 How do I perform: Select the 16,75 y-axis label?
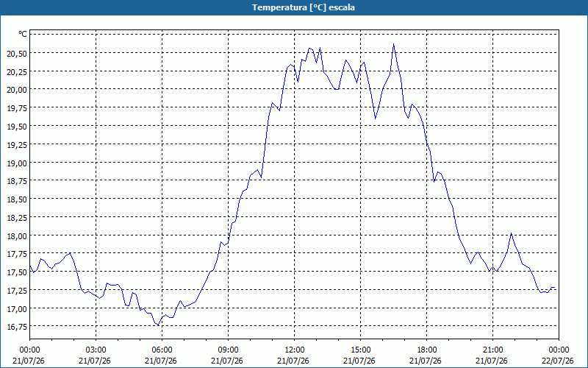pyautogui.click(x=17, y=327)
